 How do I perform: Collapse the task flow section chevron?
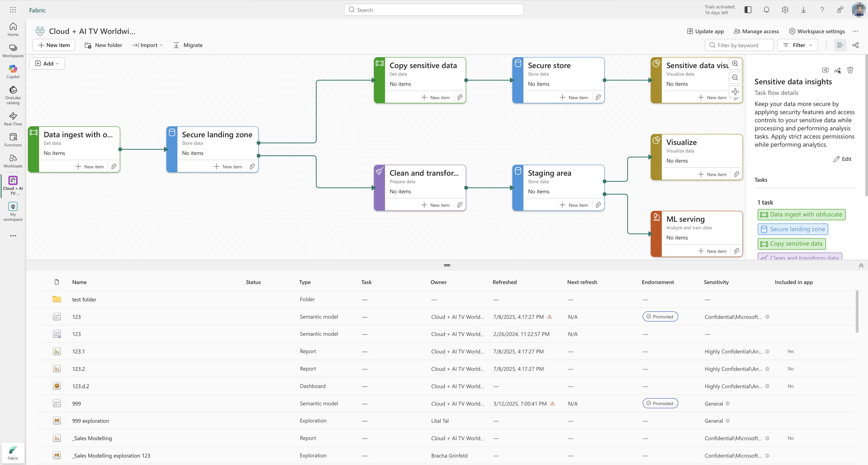[x=861, y=266]
